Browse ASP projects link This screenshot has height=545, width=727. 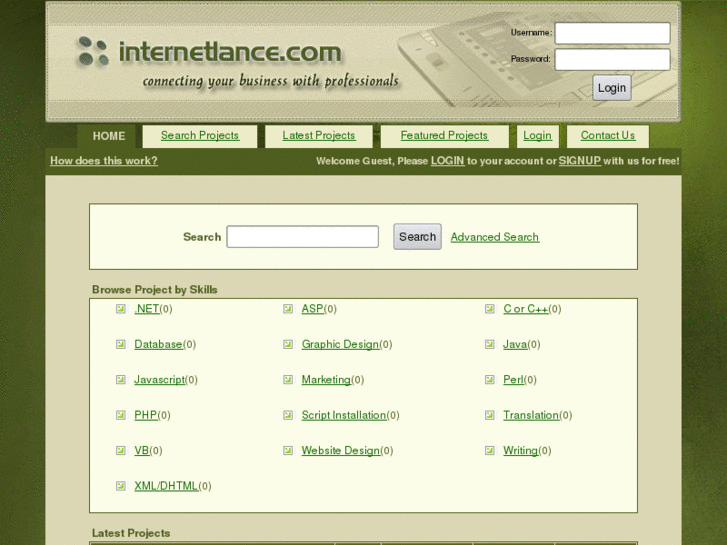[312, 309]
